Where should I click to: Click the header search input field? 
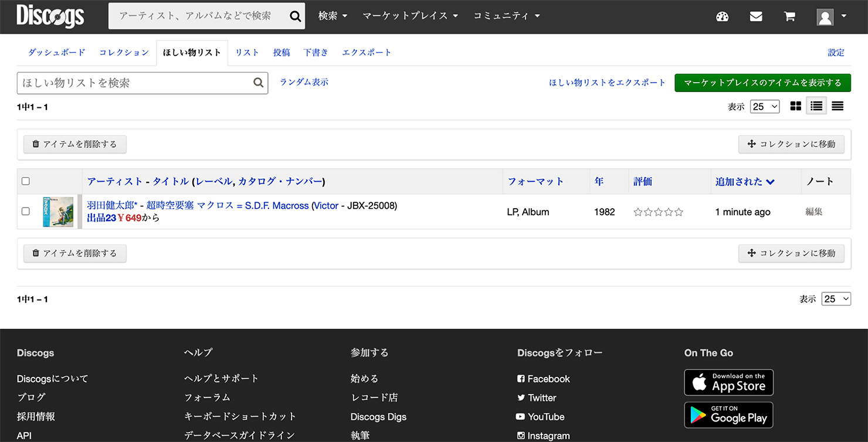click(x=198, y=16)
